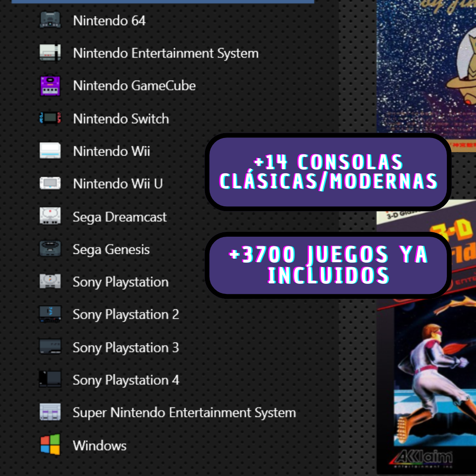Click the blue highlighted bar above the list

163,2
